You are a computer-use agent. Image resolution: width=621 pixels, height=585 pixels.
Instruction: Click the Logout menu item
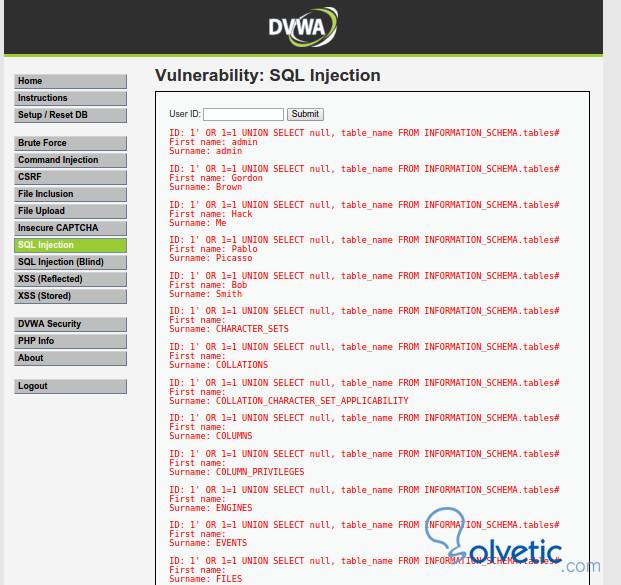[70, 387]
